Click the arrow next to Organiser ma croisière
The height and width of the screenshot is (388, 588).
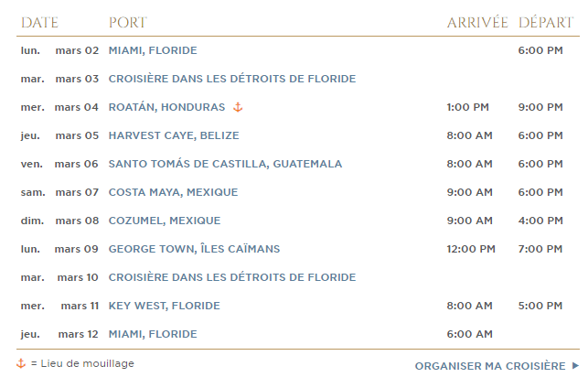[x=575, y=365]
